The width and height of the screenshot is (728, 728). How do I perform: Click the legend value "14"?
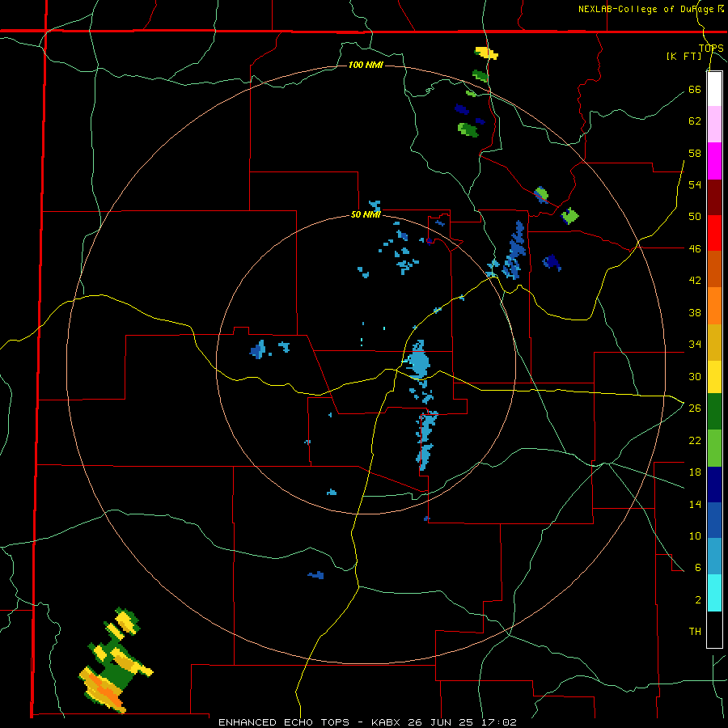tap(695, 504)
